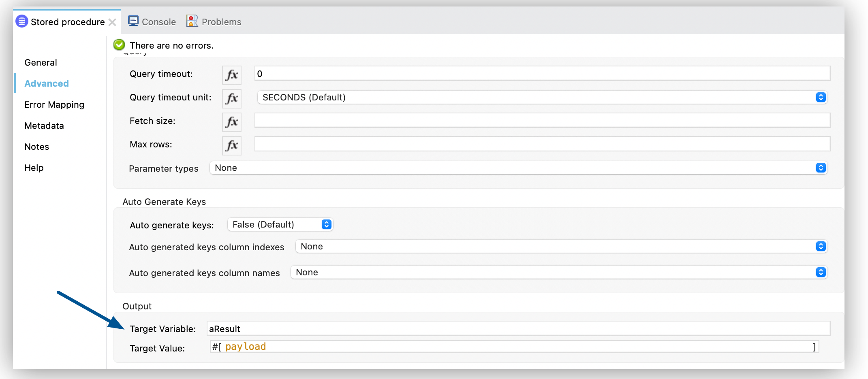868x379 pixels.
Task: Switch to the Problems tab
Action: 221,21
